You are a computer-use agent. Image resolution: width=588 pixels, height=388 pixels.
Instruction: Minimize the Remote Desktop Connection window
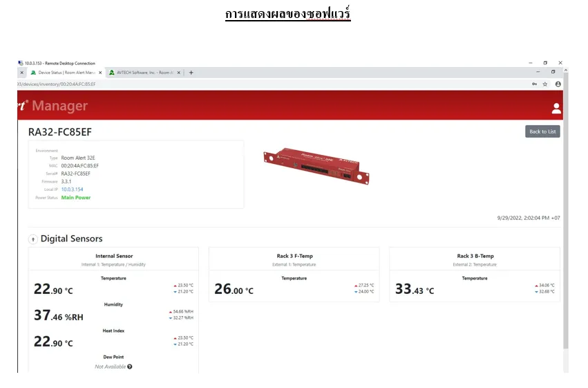(x=530, y=63)
